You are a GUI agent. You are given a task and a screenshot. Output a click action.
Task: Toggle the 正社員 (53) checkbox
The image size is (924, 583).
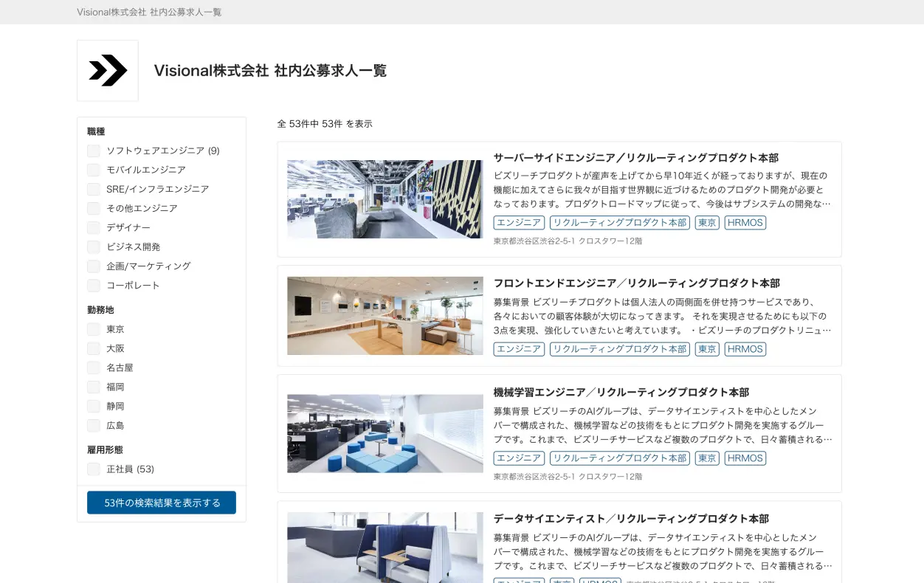(x=94, y=469)
